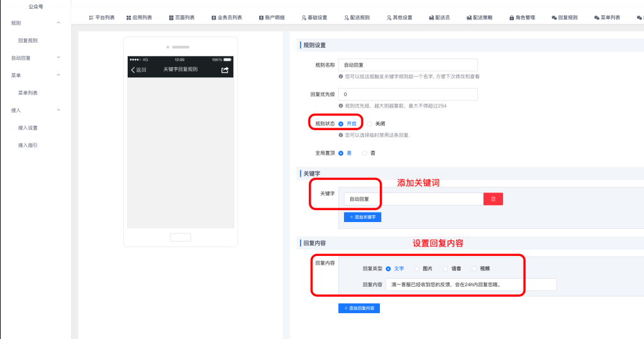
Task: Choose 图片 as reply type
Action: [x=417, y=269]
